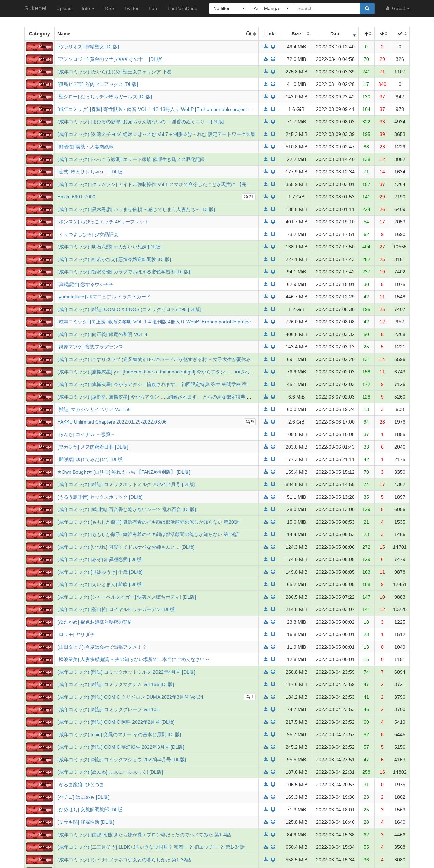Open the Guest account dropdown

[398, 8]
